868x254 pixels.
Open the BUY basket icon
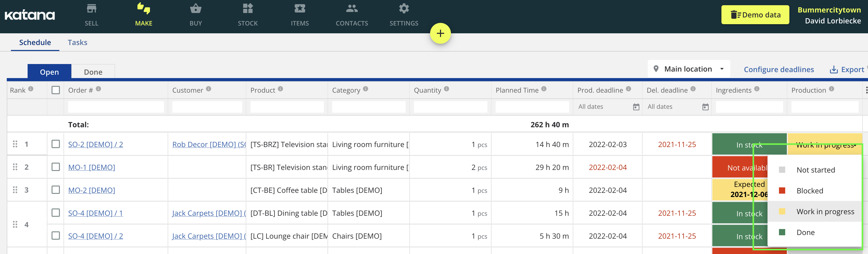(196, 8)
